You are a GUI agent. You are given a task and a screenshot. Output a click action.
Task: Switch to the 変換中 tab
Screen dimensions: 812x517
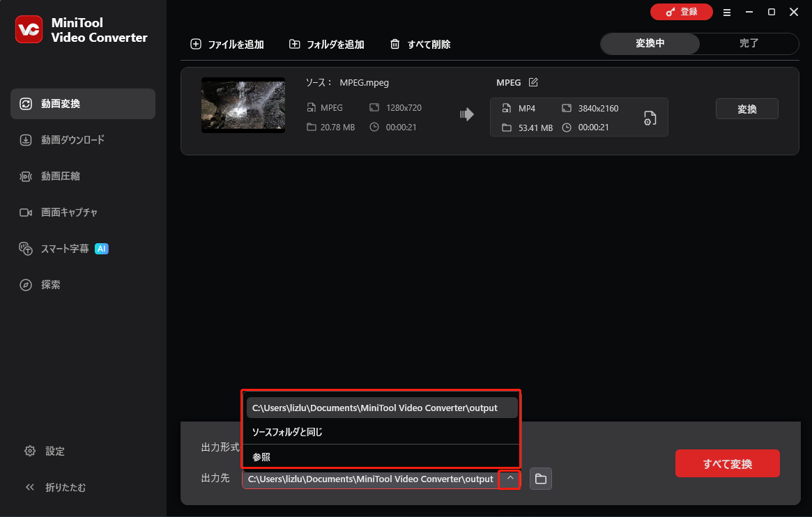(650, 43)
